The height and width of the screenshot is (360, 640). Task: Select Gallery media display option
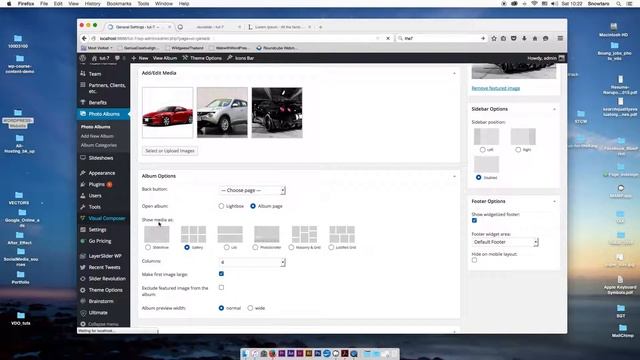187,247
